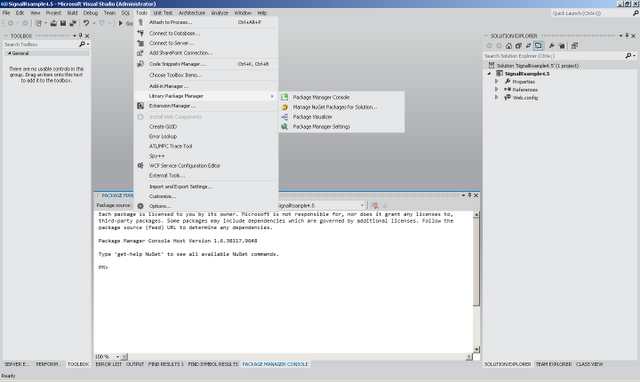640x382 pixels.
Task: Pin the Toolbox panel with auto-hide
Action: click(80, 36)
